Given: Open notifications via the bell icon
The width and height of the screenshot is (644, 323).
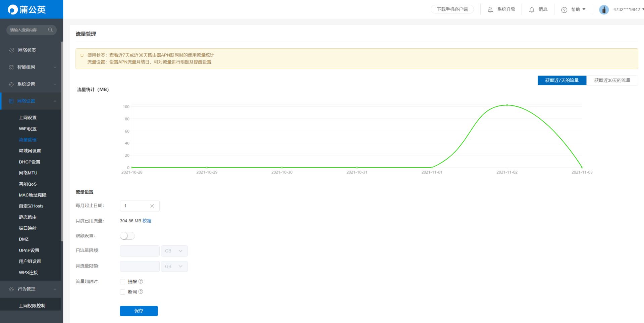Looking at the screenshot, I should coord(532,10).
